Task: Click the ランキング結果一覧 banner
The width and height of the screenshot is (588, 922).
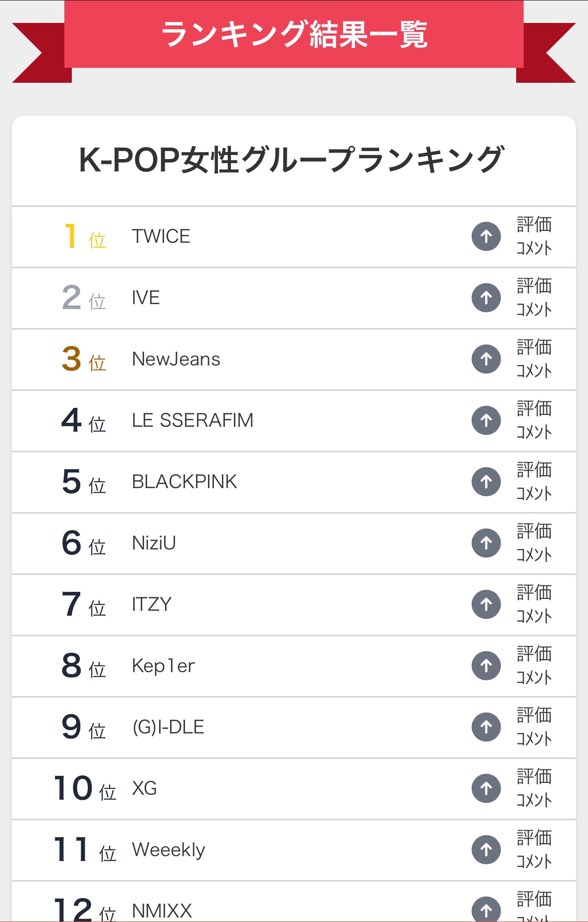Action: pos(294,34)
